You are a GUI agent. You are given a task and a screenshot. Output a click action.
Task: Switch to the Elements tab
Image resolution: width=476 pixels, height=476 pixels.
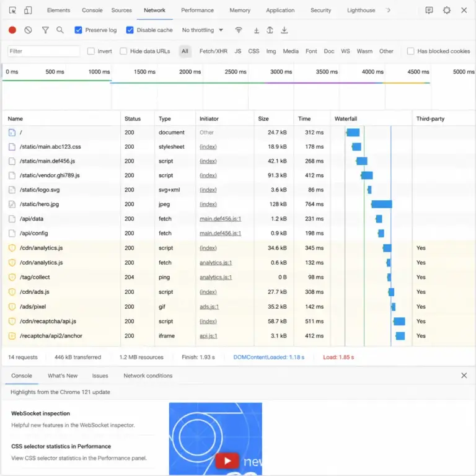tap(59, 11)
